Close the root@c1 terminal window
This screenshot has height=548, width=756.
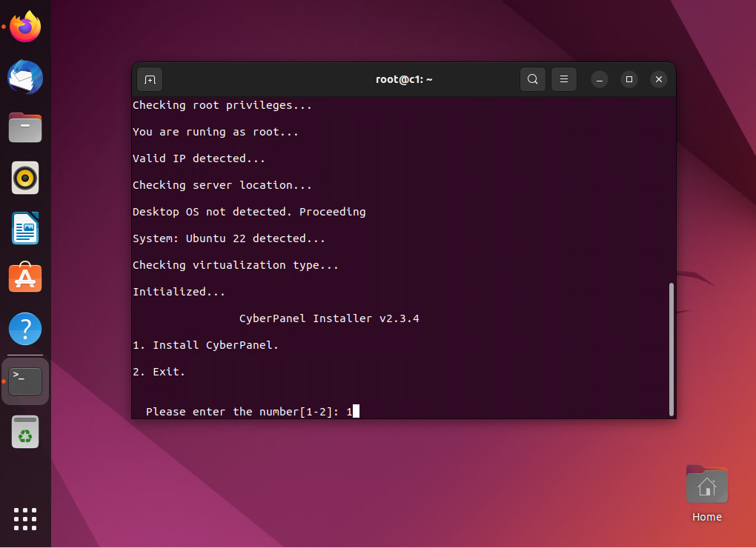(659, 79)
